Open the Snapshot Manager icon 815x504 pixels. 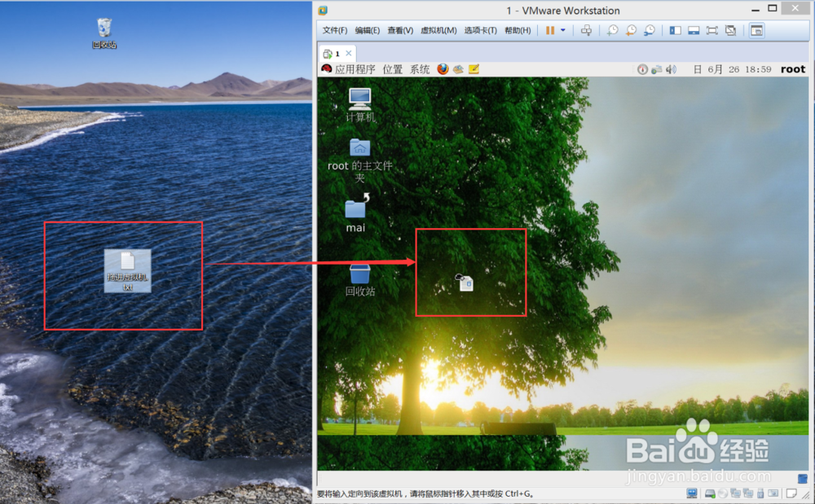(x=649, y=30)
